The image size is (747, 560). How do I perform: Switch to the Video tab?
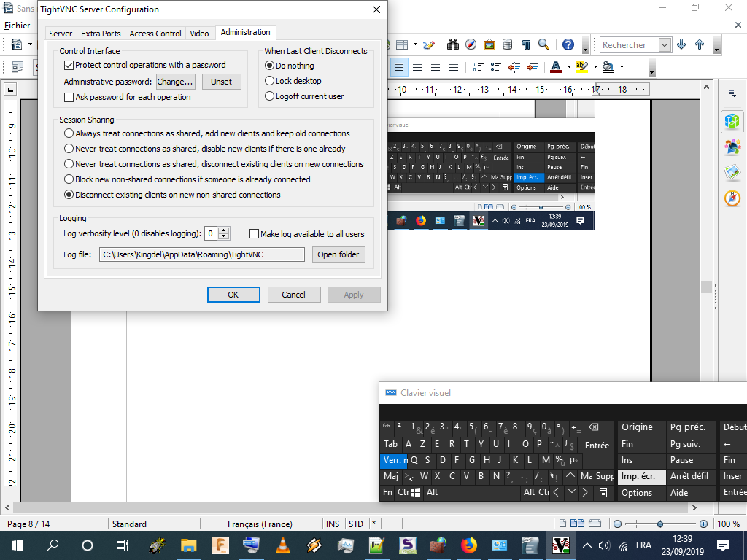[x=200, y=34]
